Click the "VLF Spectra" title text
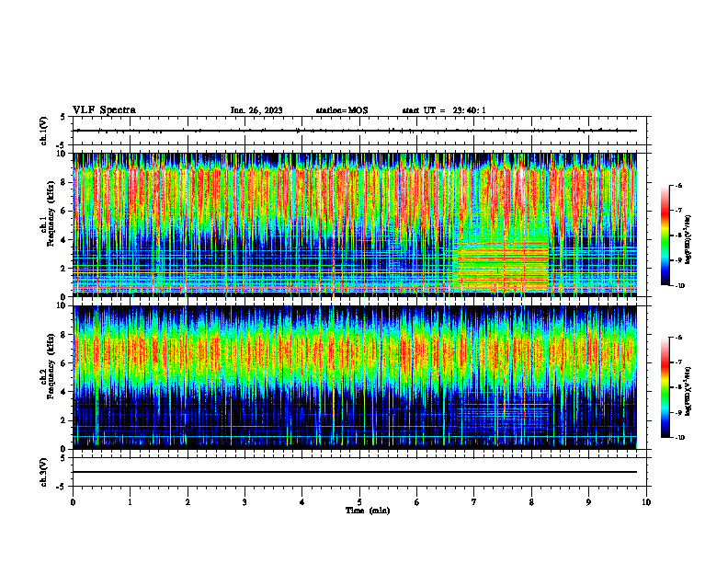728x563 pixels. (104, 109)
